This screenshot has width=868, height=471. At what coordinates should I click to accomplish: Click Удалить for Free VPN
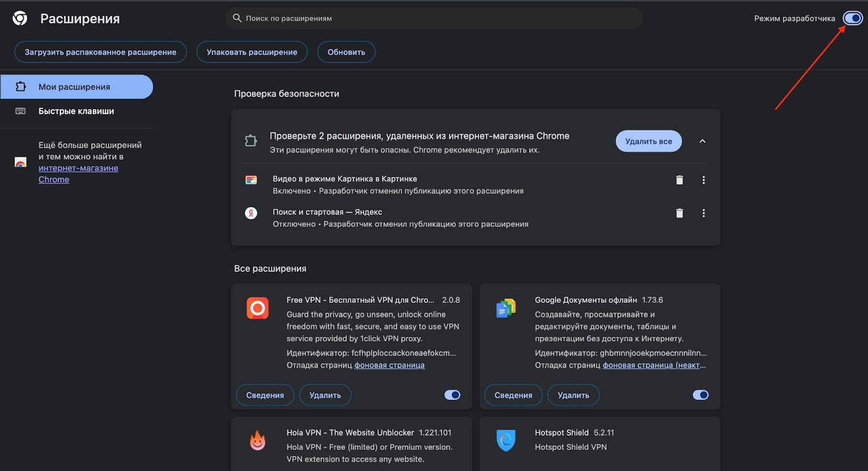pyautogui.click(x=325, y=395)
